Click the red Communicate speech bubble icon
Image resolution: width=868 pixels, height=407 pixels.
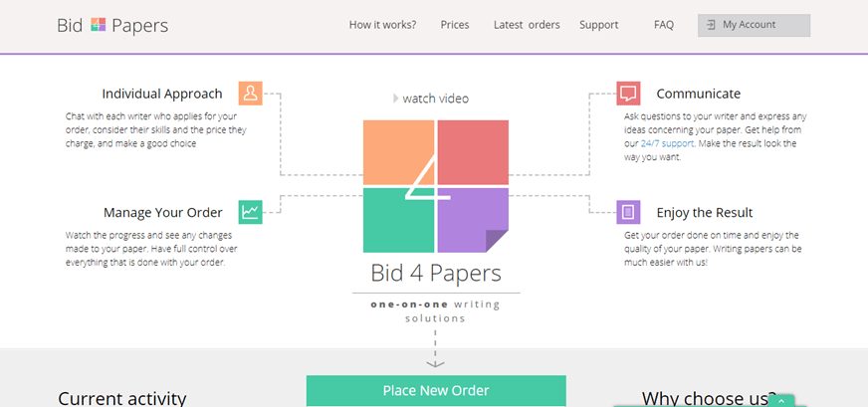628,93
